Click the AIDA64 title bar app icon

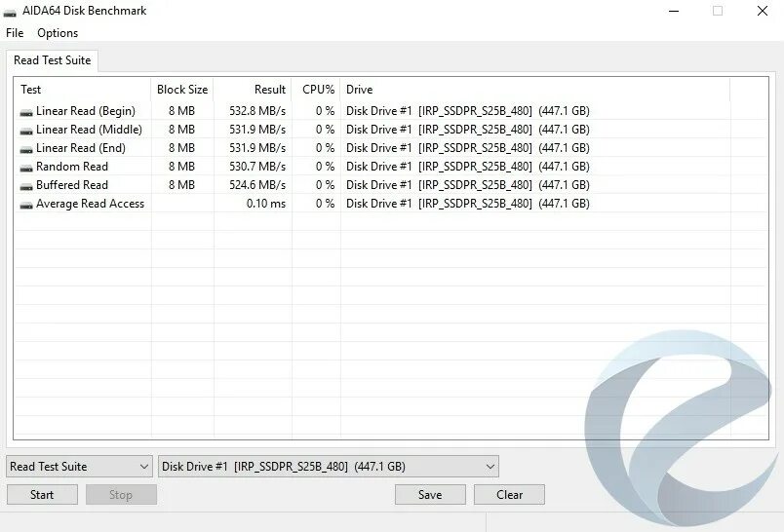pyautogui.click(x=10, y=13)
